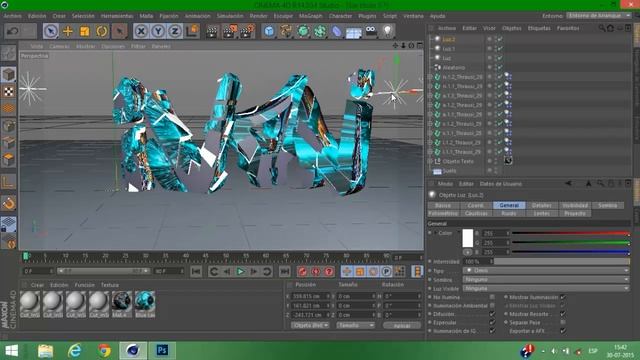Screen dimensions: 640x360
Task: Click the coordinate system icon
Action: (192, 31)
